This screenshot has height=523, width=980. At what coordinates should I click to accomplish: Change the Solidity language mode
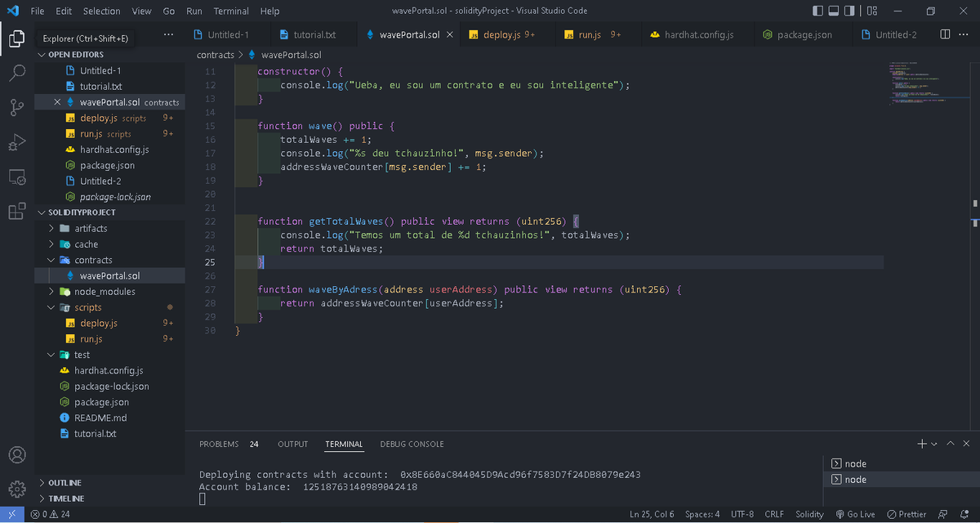[x=809, y=514]
